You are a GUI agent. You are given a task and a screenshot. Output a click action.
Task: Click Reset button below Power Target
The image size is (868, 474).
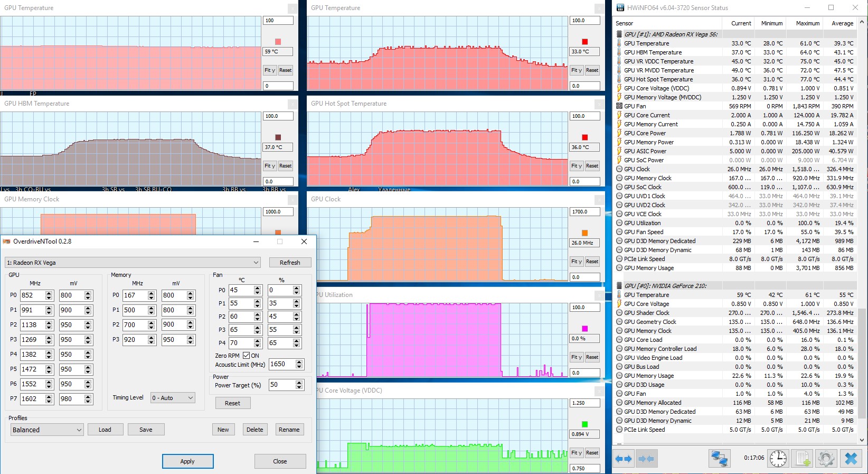tap(232, 403)
